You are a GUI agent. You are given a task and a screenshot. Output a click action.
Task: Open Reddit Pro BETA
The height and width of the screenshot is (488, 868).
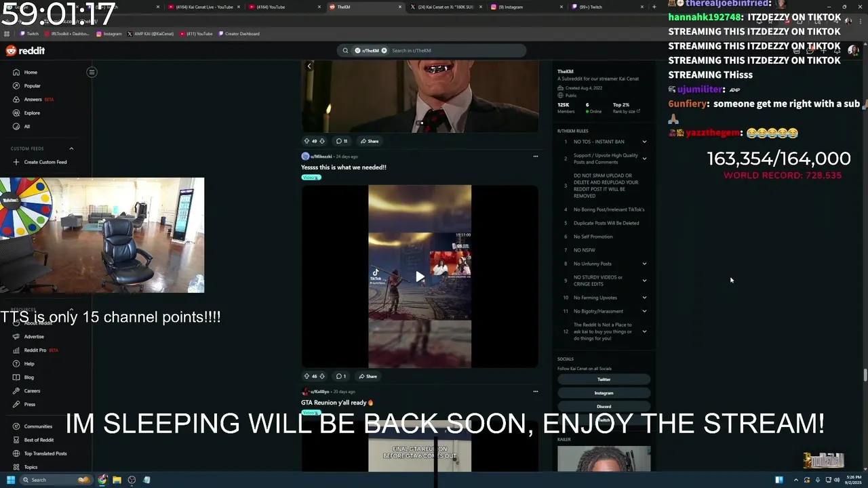coord(35,350)
